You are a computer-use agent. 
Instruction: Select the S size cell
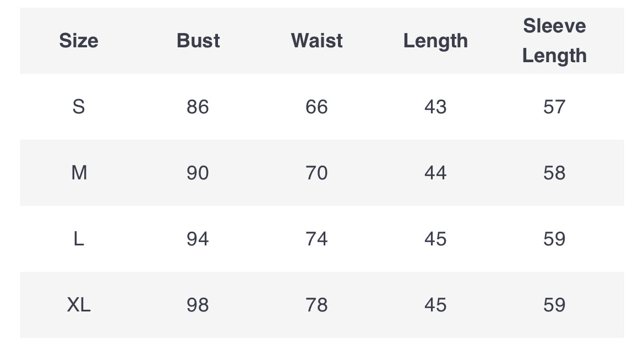pyautogui.click(x=79, y=107)
